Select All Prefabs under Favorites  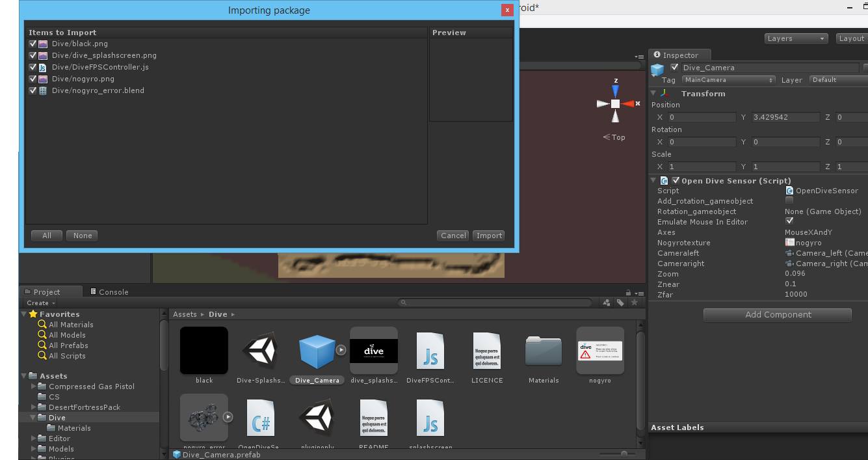tap(68, 345)
